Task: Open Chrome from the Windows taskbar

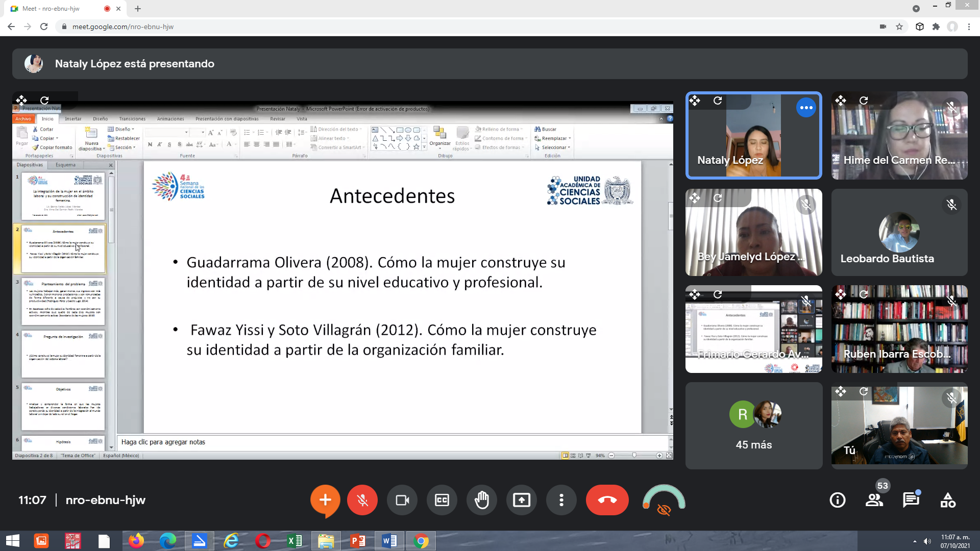Action: [421, 541]
